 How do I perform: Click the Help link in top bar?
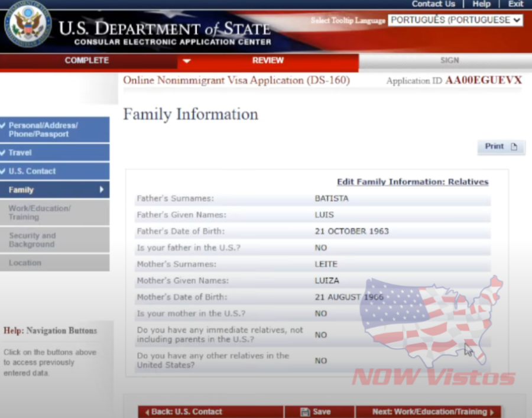click(481, 4)
